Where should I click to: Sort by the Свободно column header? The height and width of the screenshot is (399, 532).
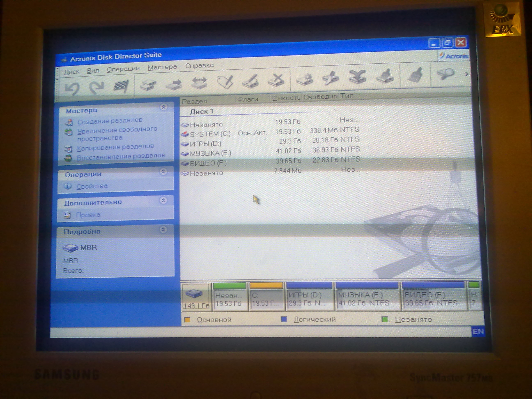320,97
